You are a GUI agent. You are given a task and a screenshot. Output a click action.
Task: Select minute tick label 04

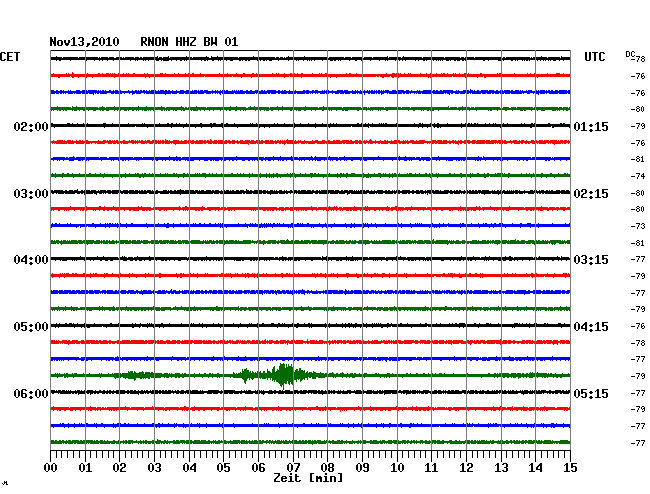coord(189,468)
